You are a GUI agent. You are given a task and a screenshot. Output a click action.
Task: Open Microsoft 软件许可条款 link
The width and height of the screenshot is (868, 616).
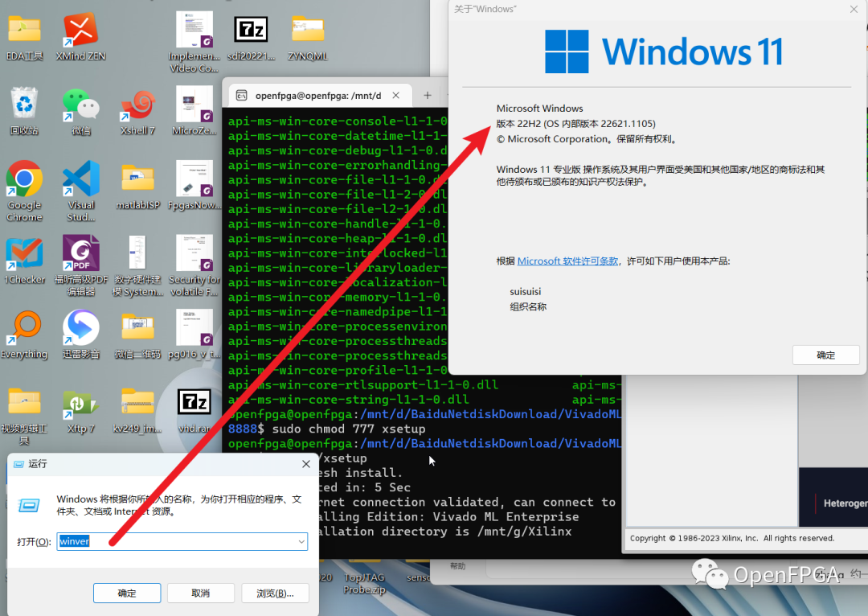click(567, 261)
